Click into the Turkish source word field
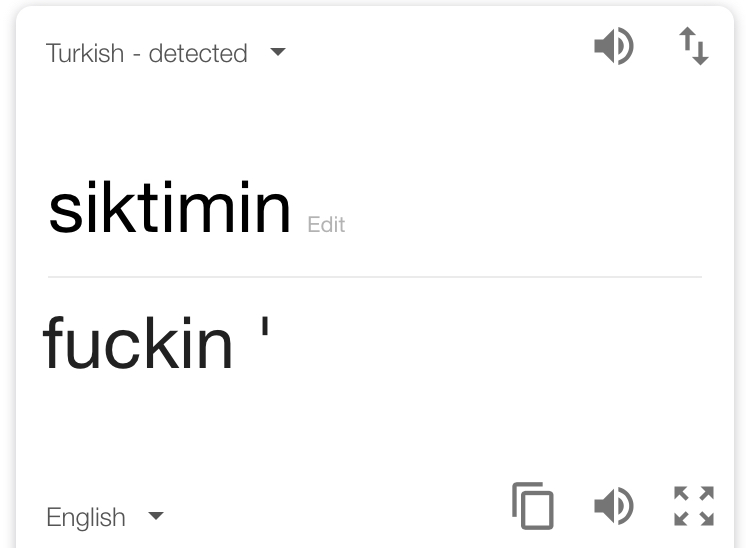746x548 pixels. point(169,208)
